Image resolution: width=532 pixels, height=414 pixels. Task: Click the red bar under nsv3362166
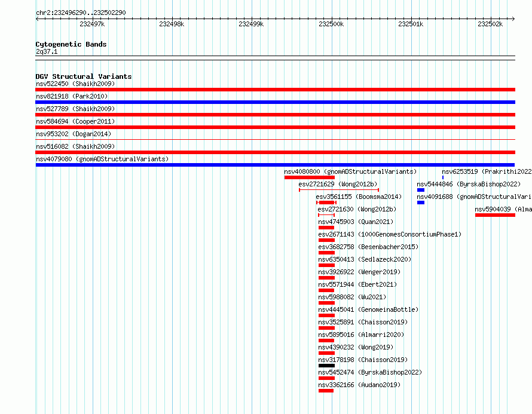(326, 391)
